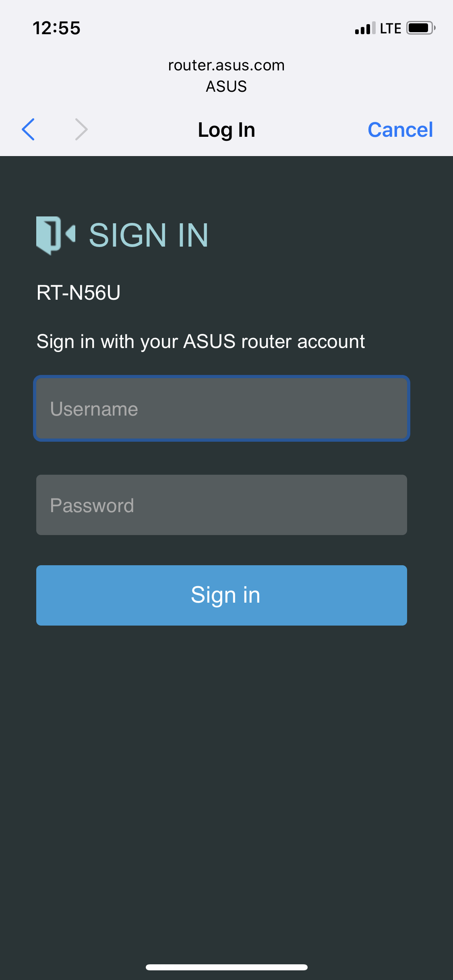The height and width of the screenshot is (980, 453).
Task: Tap the RT-N56U model name
Action: click(x=79, y=292)
